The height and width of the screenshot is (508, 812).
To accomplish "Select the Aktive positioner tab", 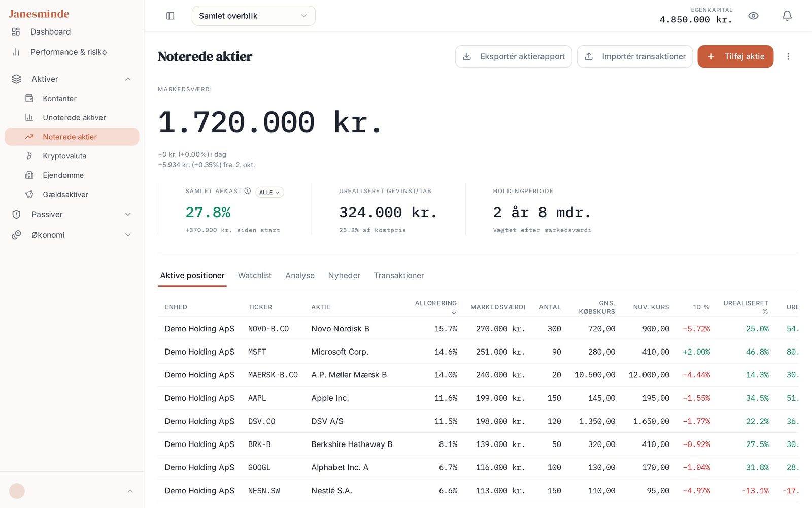I will 192,275.
